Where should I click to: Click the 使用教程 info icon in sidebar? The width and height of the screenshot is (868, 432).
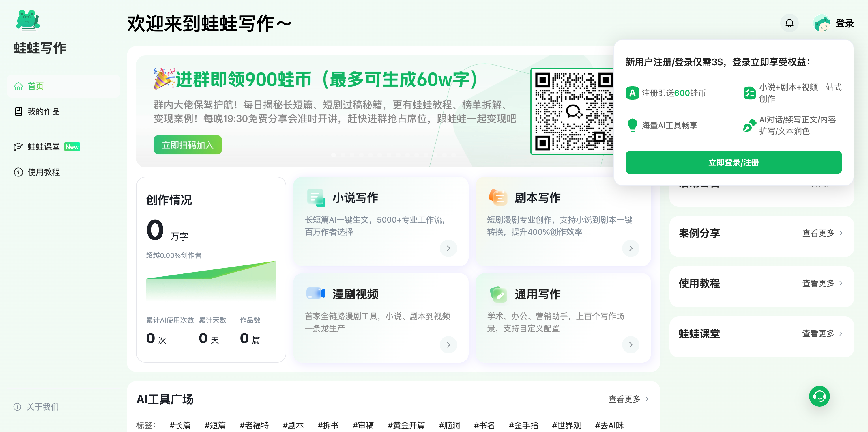pos(18,172)
